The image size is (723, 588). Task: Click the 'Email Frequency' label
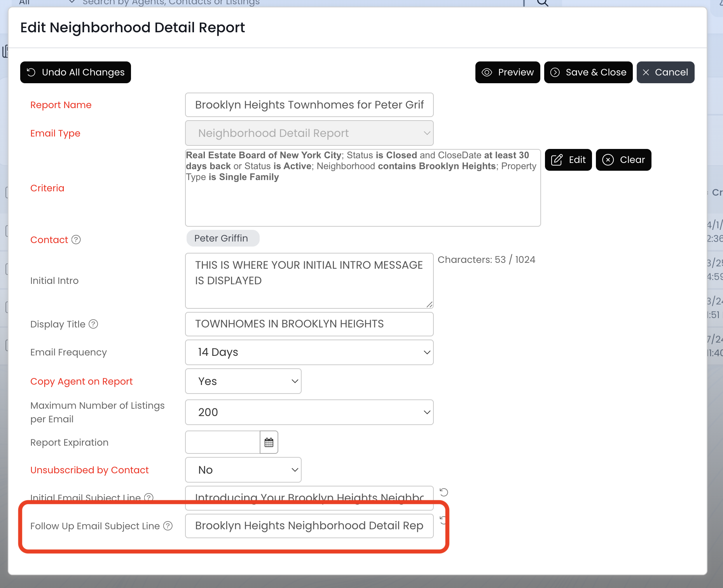(68, 352)
